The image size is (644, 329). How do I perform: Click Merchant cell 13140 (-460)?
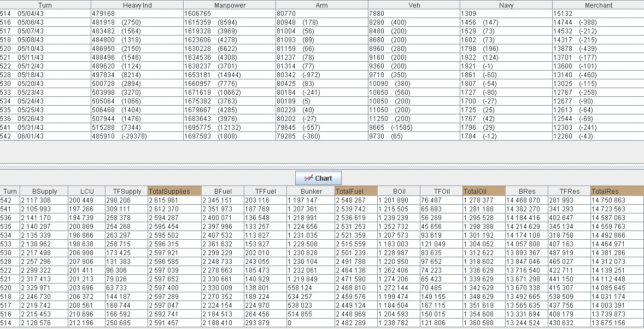coord(599,75)
